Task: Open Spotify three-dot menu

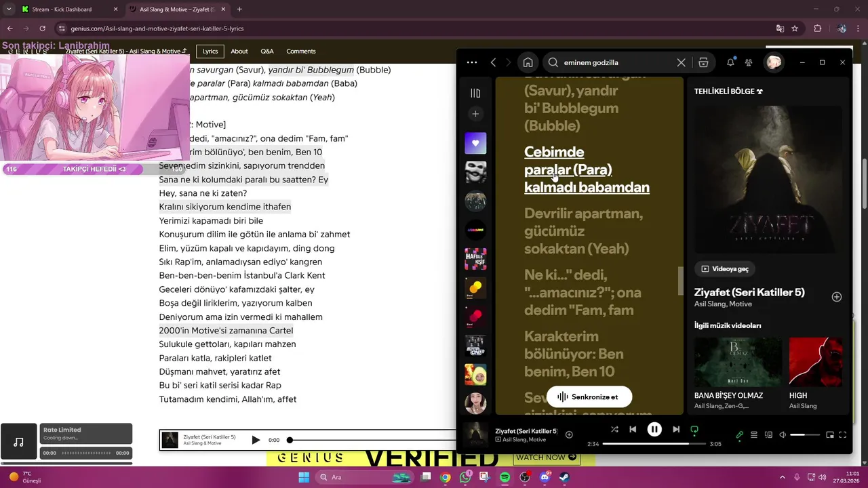Action: [x=472, y=62]
